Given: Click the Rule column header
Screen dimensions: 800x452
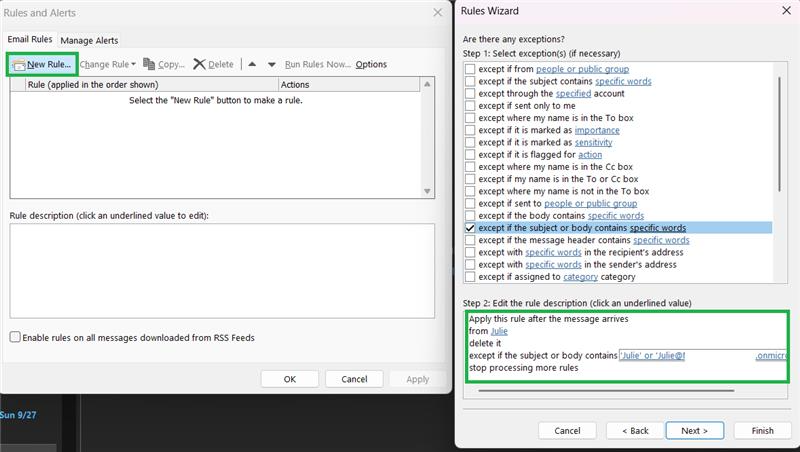Looking at the screenshot, I should click(x=152, y=85).
